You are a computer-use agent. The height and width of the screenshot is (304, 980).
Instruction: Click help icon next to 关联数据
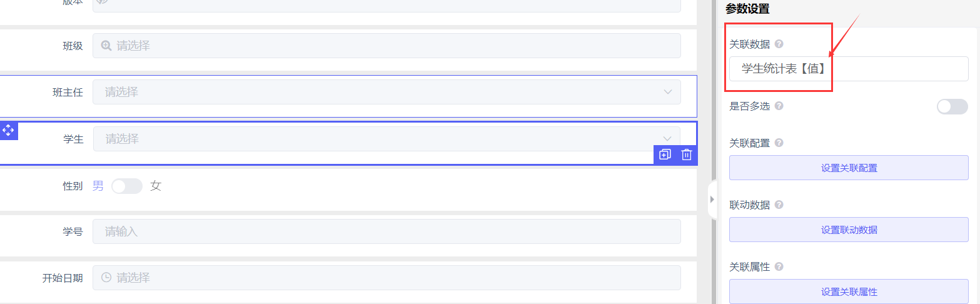[779, 44]
